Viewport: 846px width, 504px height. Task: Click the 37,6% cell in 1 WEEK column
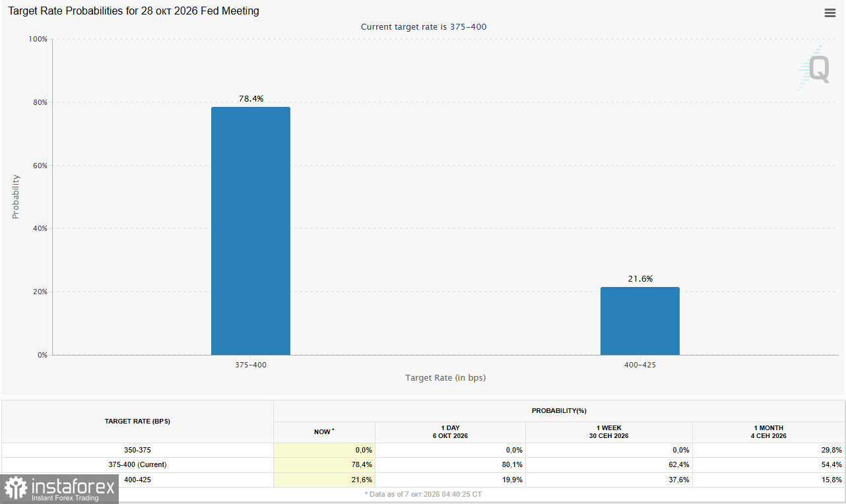(608, 480)
